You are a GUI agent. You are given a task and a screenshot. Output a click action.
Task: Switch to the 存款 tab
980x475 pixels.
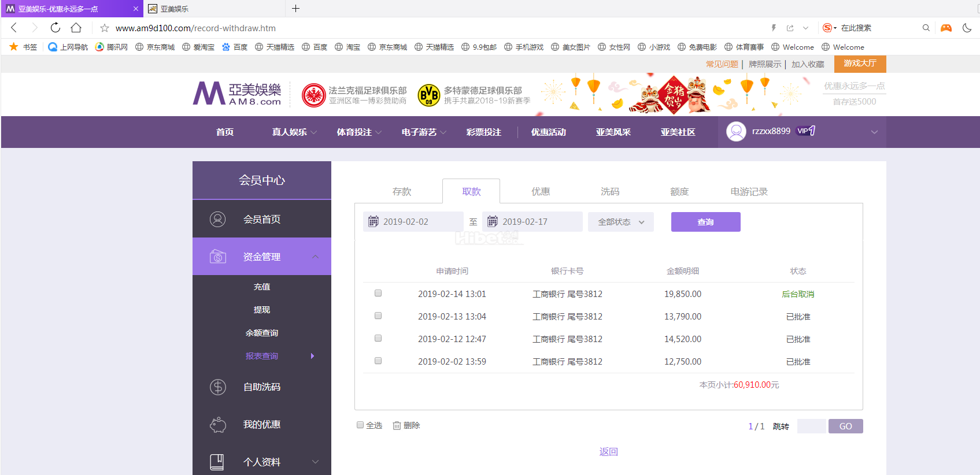402,192
